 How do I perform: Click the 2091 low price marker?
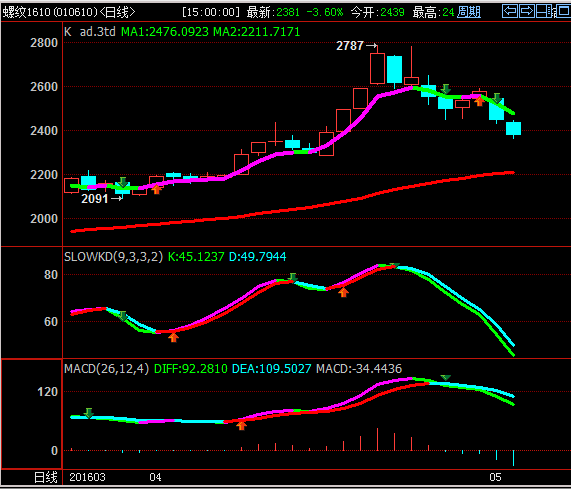point(95,199)
